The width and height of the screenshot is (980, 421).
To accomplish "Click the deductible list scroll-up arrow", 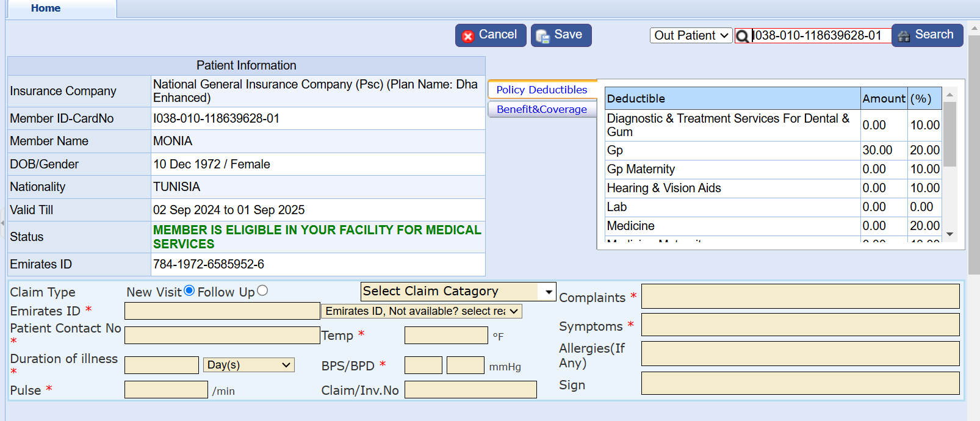I will point(949,95).
